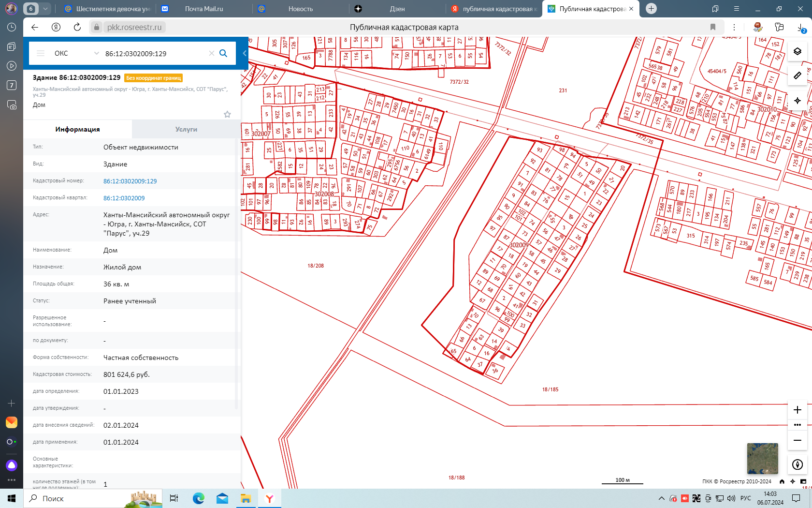812x508 pixels.
Task: Click the satellite basemap thumbnail
Action: (762, 459)
